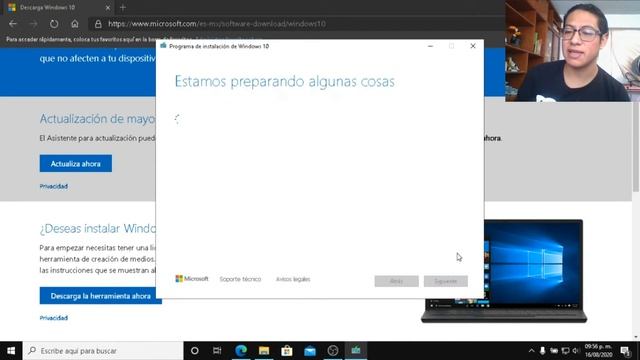Open Mail app from taskbar

310,351
